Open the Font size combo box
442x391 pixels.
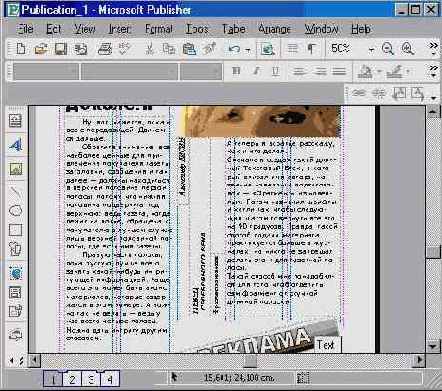(201, 71)
